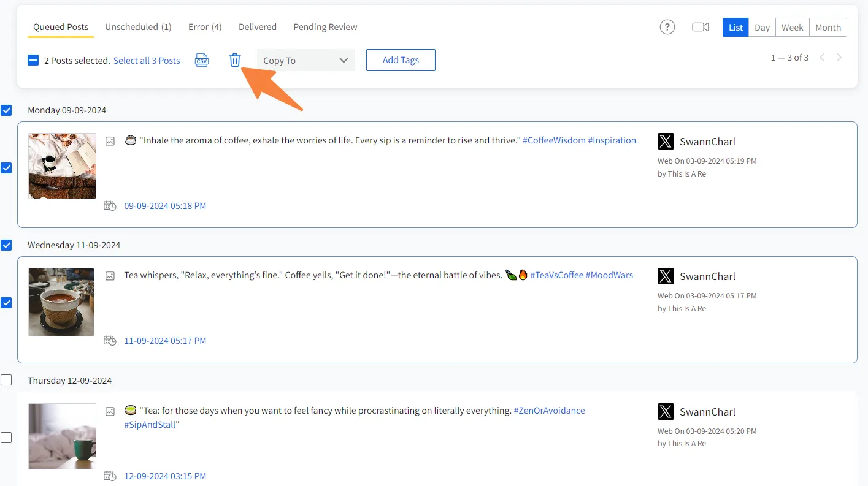Screen dimensions: 868x486
Task: Switch to the Queued Posts tab
Action: pyautogui.click(x=61, y=27)
